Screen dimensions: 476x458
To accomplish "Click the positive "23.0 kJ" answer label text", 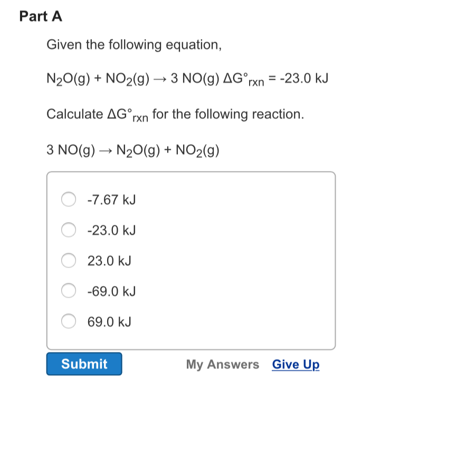I will pos(109,261).
